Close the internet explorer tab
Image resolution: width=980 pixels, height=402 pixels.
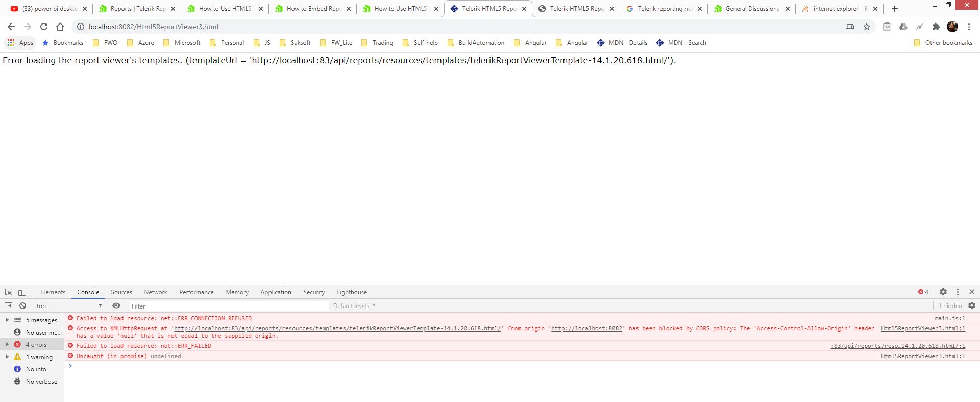[875, 9]
